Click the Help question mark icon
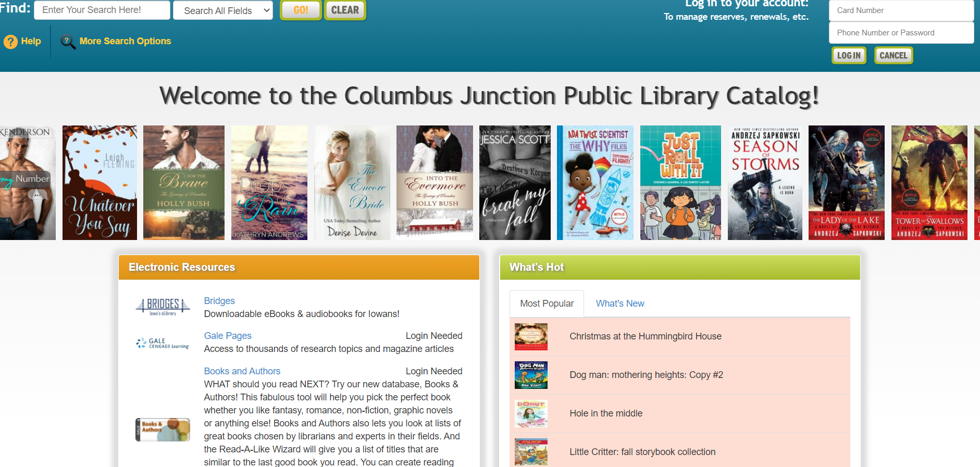Image resolution: width=980 pixels, height=467 pixels. tap(10, 42)
